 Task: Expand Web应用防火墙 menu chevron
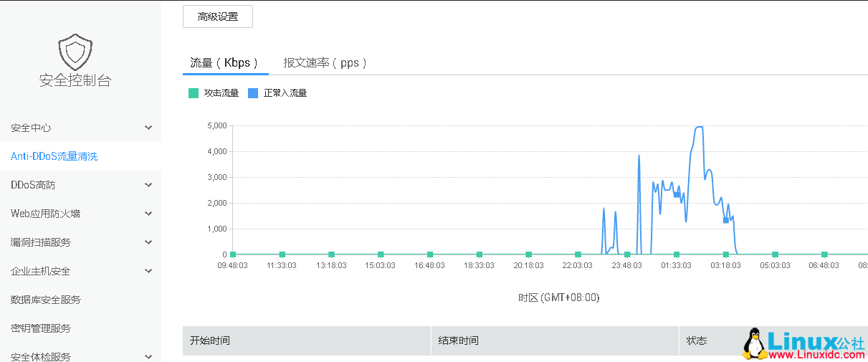tap(148, 214)
